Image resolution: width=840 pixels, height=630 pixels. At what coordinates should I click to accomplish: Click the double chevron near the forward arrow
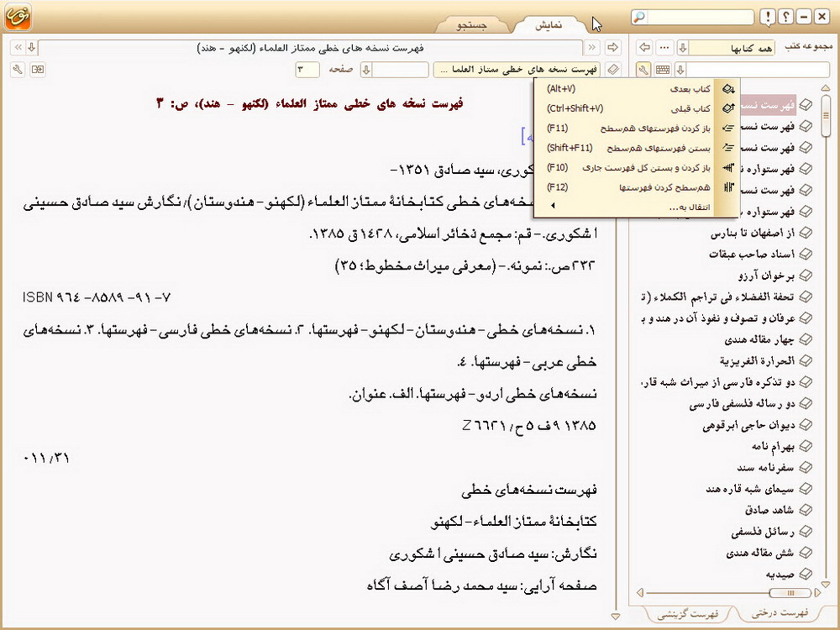[592, 48]
